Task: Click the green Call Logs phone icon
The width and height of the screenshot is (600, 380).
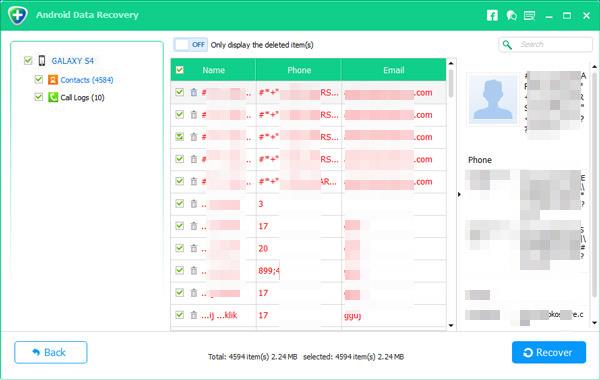Action: [53, 97]
